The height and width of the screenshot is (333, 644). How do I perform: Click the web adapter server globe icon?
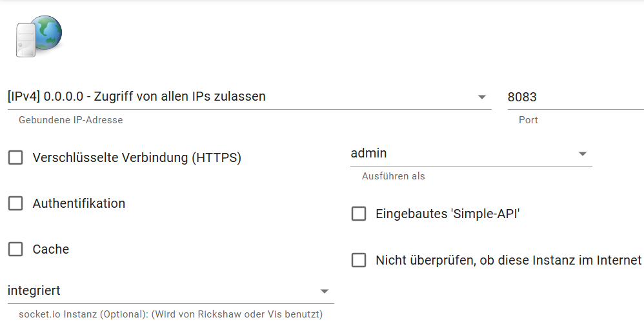(x=39, y=36)
